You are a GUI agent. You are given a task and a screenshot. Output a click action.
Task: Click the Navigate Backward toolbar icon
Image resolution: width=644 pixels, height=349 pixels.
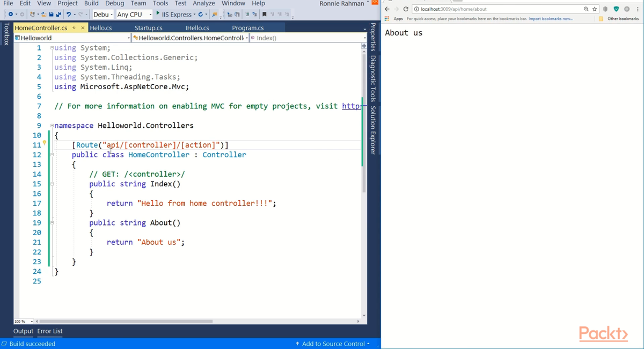[x=10, y=14]
